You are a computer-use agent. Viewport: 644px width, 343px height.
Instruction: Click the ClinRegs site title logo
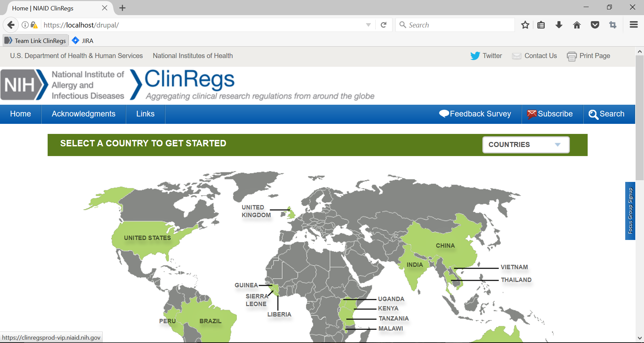pos(189,79)
